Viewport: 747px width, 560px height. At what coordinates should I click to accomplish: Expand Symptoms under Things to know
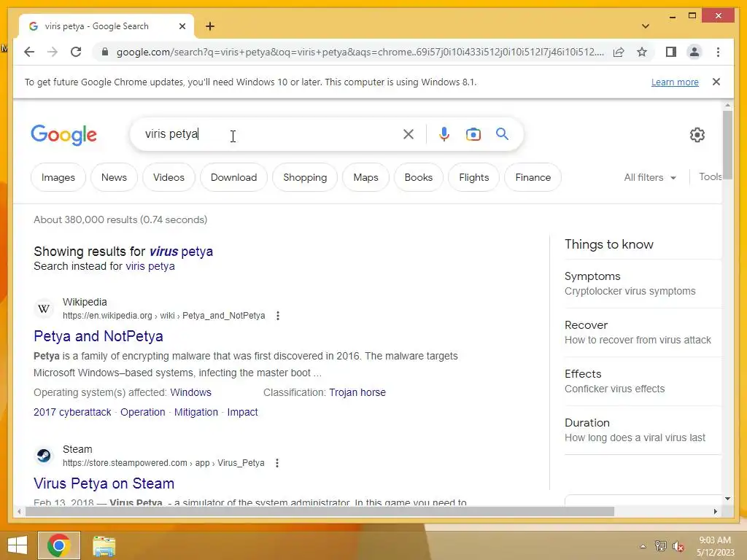[643, 284]
